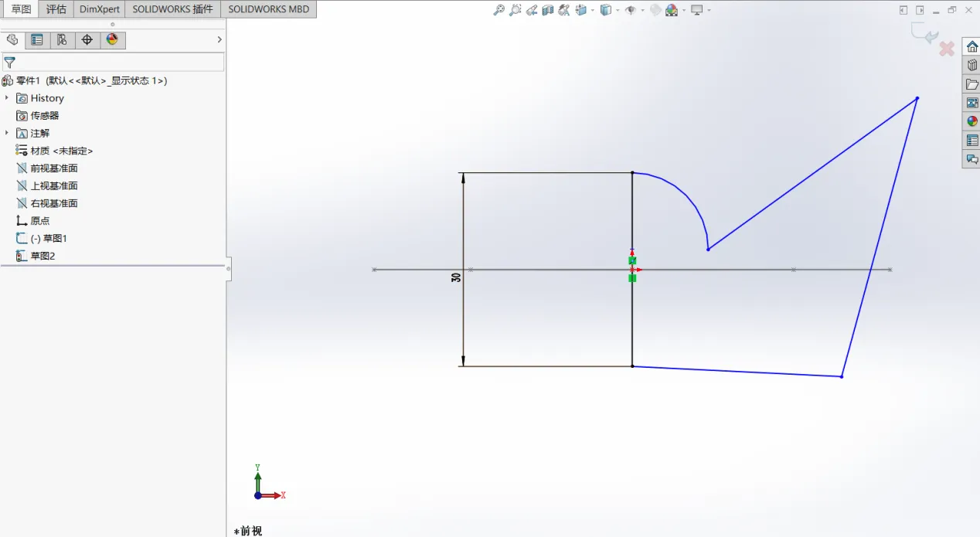Image resolution: width=980 pixels, height=537 pixels.
Task: Click the View Settings monitor icon
Action: [x=697, y=10]
